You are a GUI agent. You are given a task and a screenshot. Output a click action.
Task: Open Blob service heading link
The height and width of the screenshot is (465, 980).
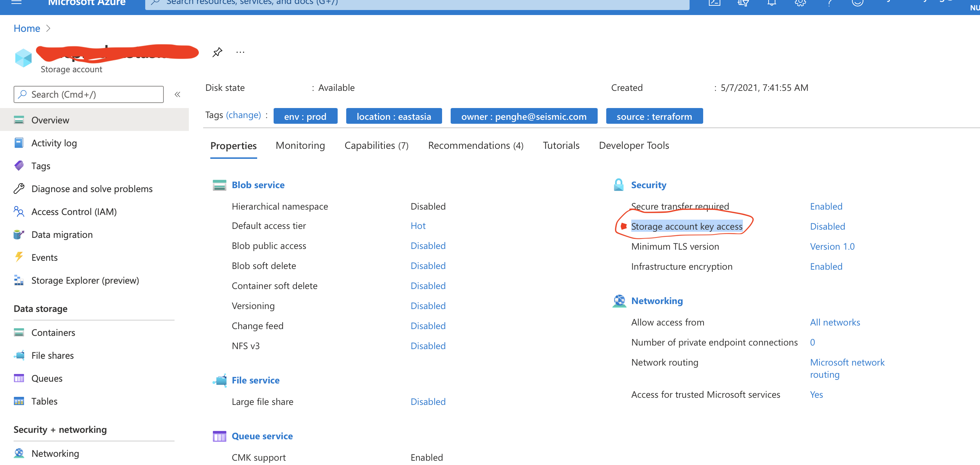258,185
